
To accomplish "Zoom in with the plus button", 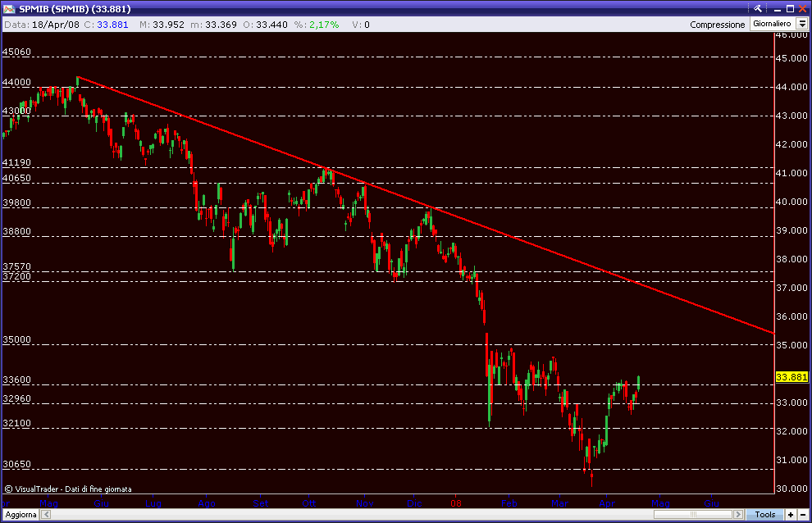I will [790, 515].
